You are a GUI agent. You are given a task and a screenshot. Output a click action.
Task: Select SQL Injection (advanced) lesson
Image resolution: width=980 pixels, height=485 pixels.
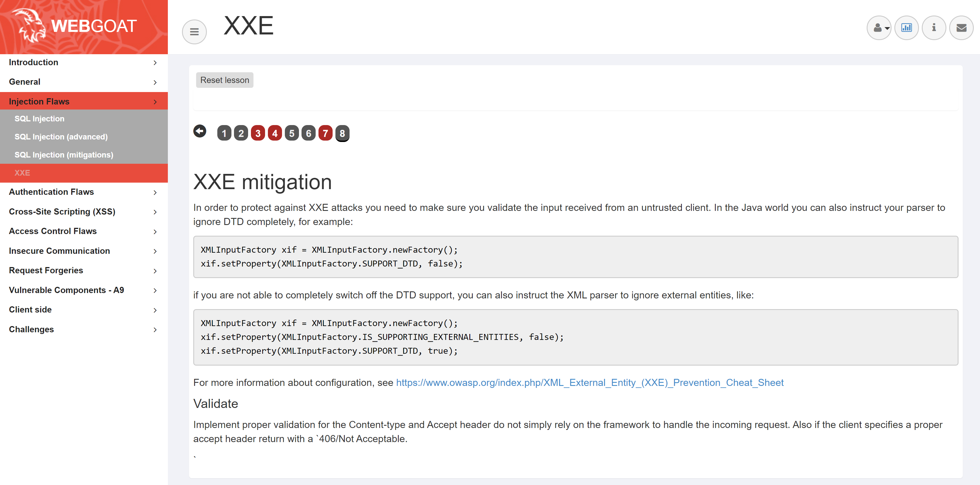[61, 137]
